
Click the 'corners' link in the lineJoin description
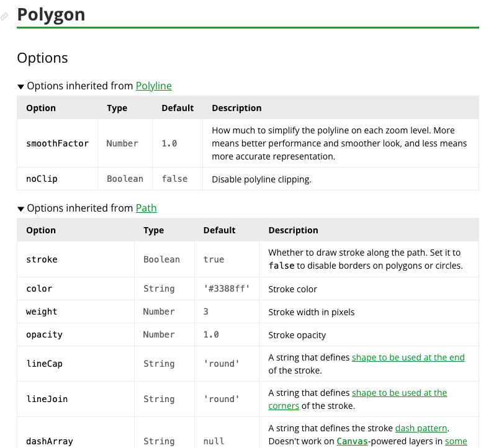(284, 406)
